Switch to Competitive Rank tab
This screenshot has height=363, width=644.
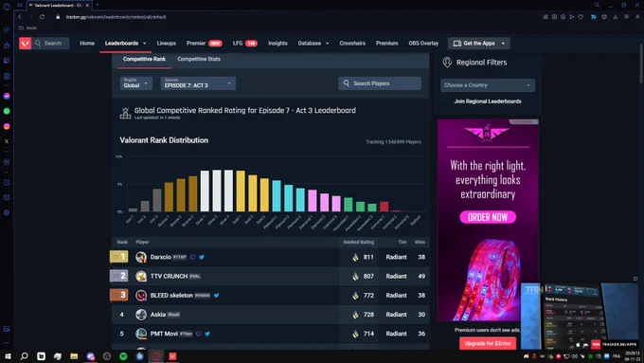coord(144,59)
